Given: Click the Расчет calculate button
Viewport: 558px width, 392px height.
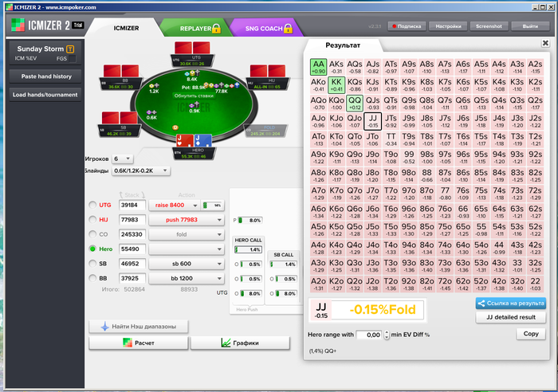Looking at the screenshot, I should click(x=139, y=343).
